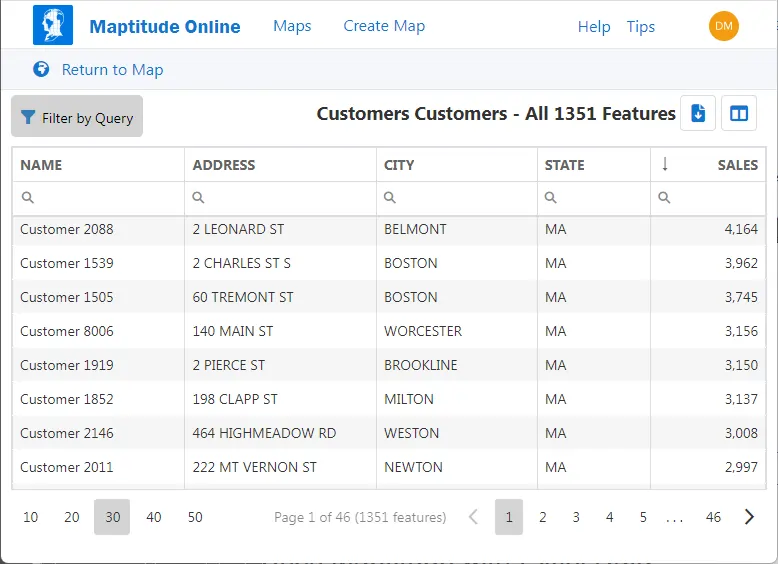Click the CITY column search box

(x=464, y=198)
